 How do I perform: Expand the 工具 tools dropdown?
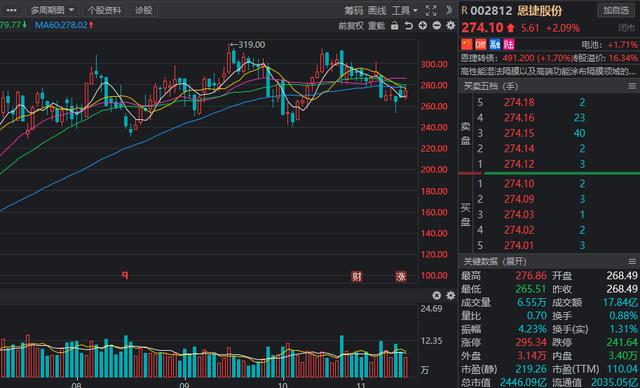(404, 11)
